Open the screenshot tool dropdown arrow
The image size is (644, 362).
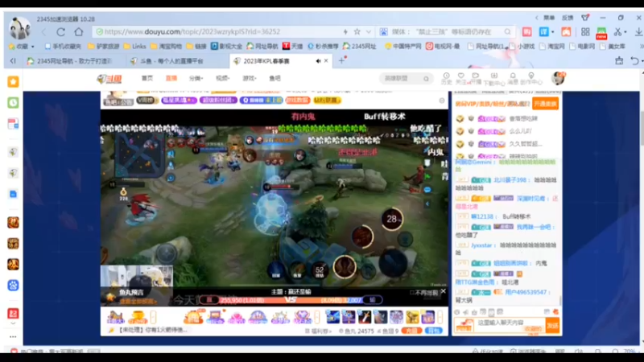click(625, 31)
